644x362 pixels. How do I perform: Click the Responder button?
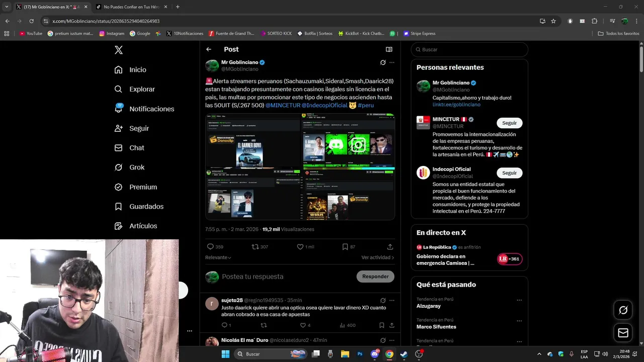(x=375, y=277)
